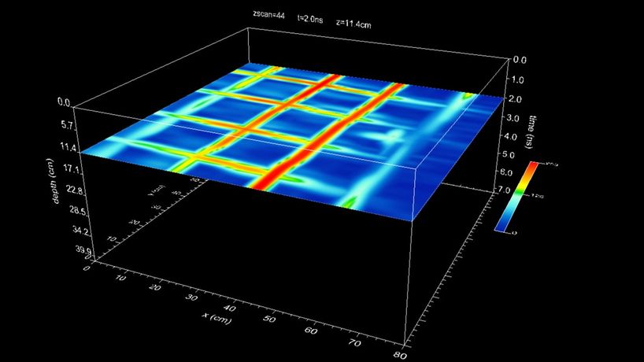Click the 7.0 tick on time axis
This screenshot has height=362, width=644.
pyautogui.click(x=504, y=190)
